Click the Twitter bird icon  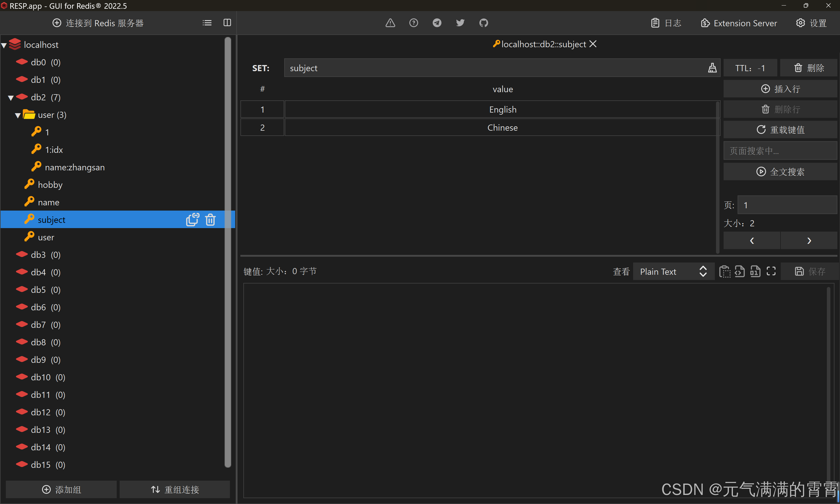tap(460, 23)
